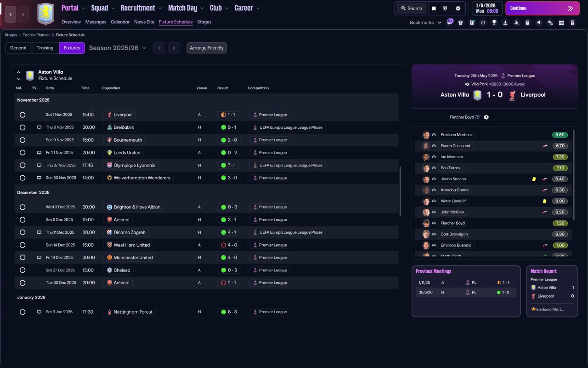Click the Premier League logo in match header
588x368 pixels.
503,76
